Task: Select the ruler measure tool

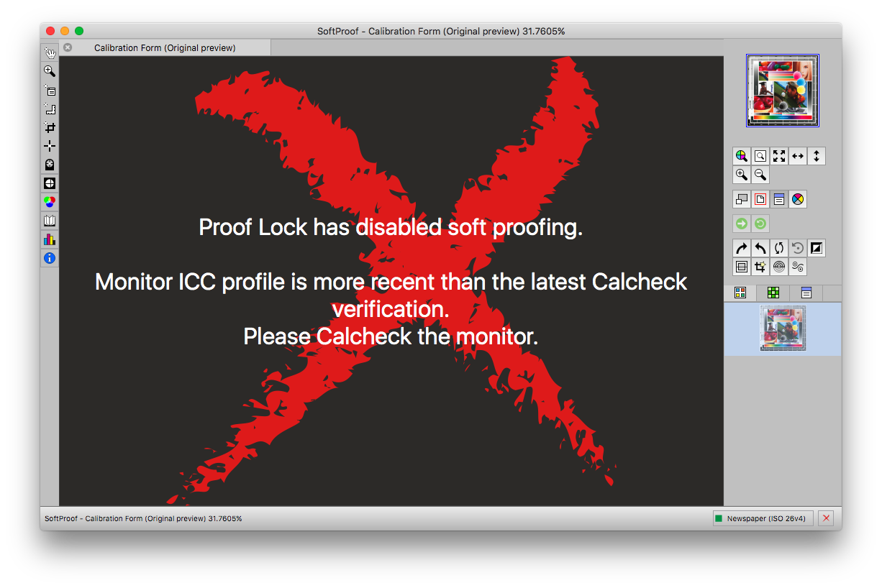Action: click(50, 109)
